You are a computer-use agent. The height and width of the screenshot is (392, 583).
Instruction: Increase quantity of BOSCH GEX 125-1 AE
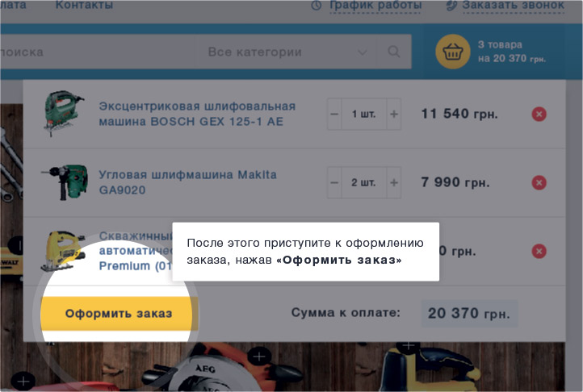pyautogui.click(x=394, y=114)
